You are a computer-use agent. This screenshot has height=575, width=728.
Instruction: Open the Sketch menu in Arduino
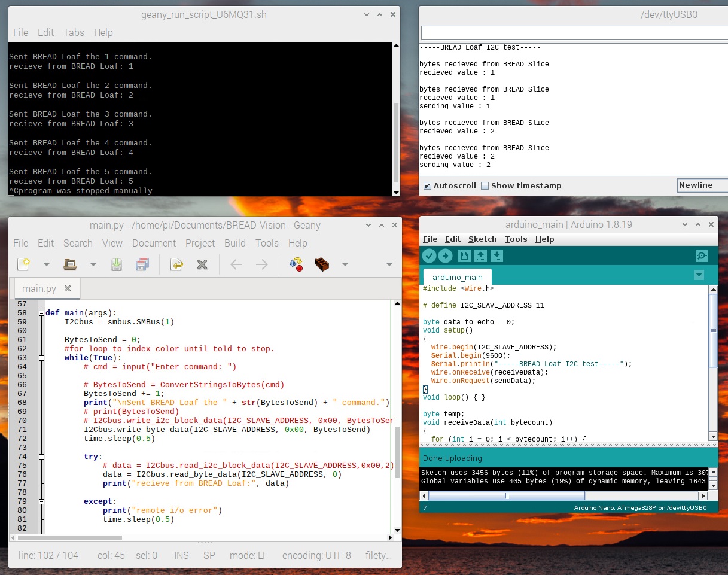[482, 239]
